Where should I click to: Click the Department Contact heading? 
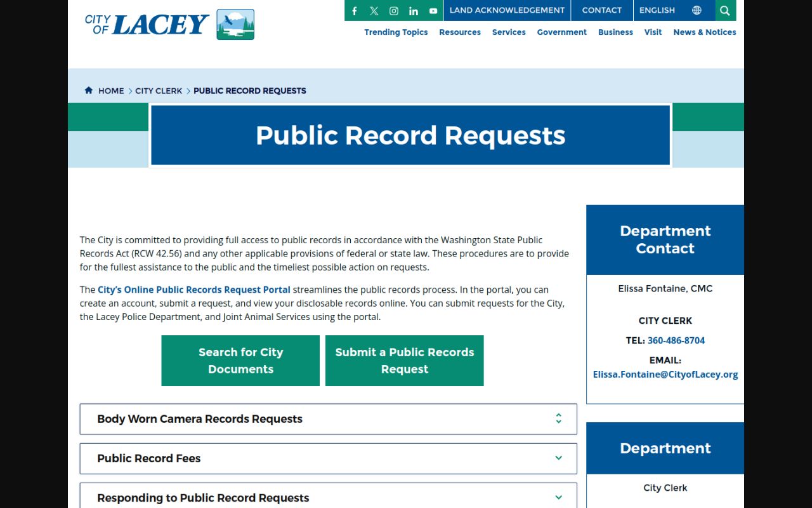(x=665, y=239)
